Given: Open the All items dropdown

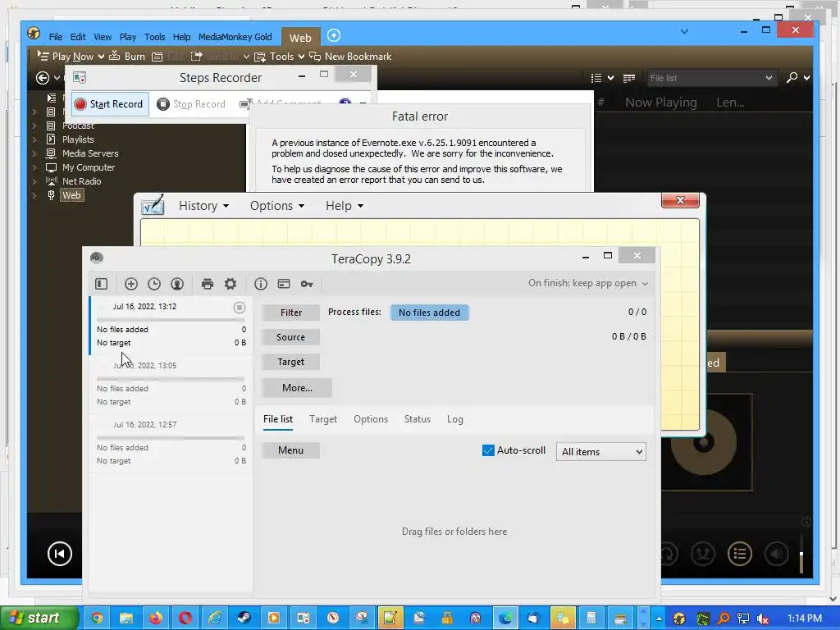Looking at the screenshot, I should (x=600, y=452).
